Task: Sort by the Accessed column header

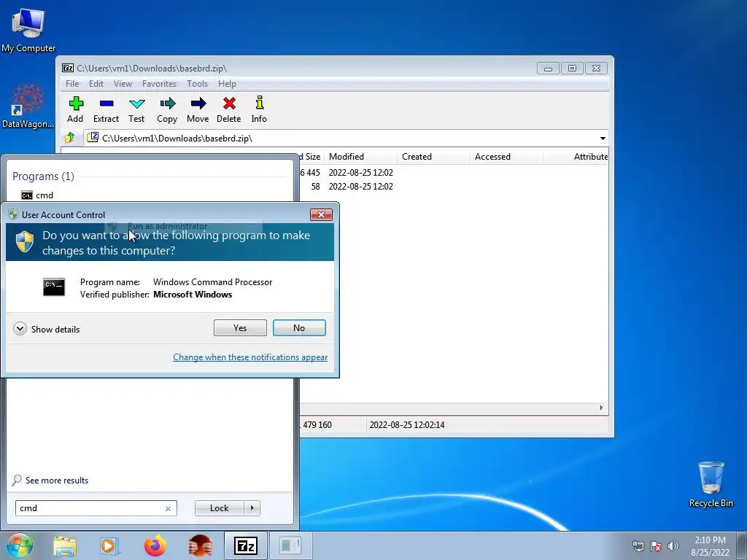Action: coord(506,157)
